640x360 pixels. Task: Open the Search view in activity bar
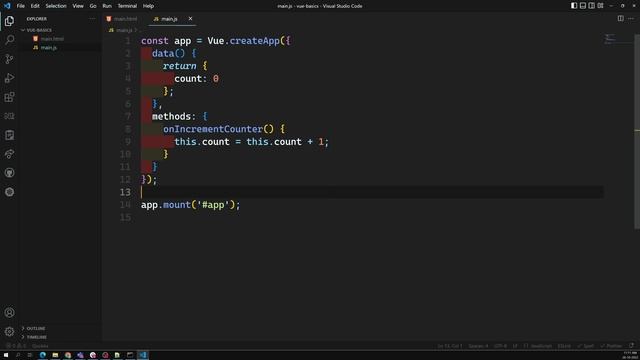click(x=9, y=40)
